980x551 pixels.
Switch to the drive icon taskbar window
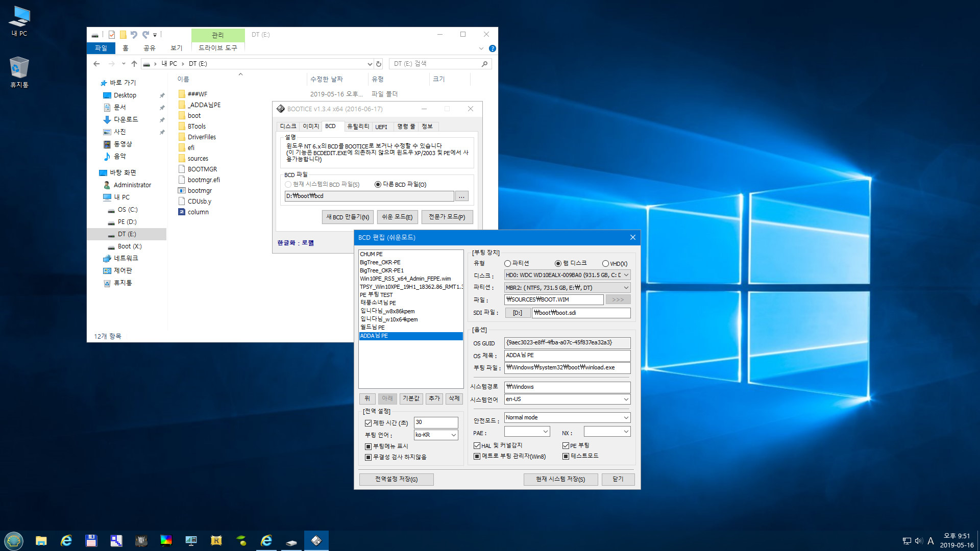coord(291,541)
